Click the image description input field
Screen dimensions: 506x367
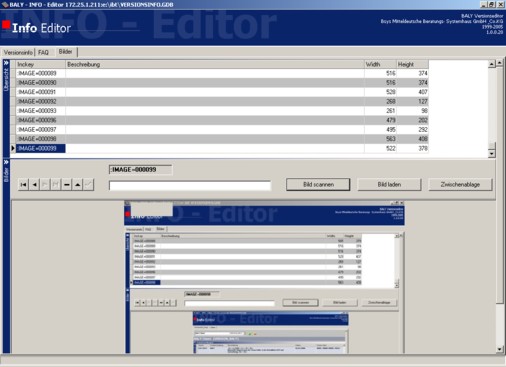tap(190, 186)
